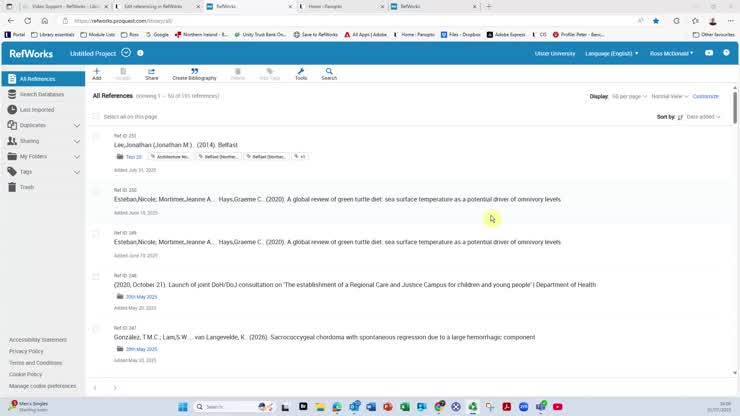Open the Language (English) dropdown

pyautogui.click(x=612, y=53)
